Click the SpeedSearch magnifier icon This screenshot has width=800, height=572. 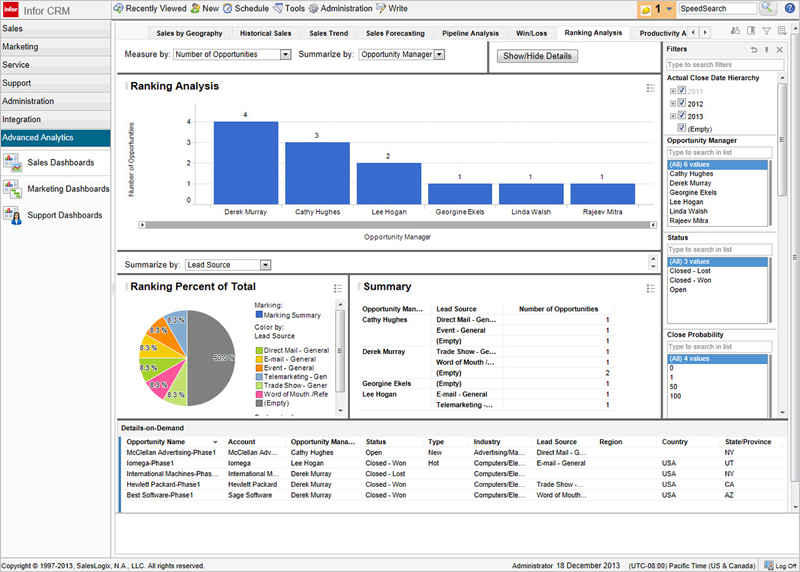click(767, 8)
